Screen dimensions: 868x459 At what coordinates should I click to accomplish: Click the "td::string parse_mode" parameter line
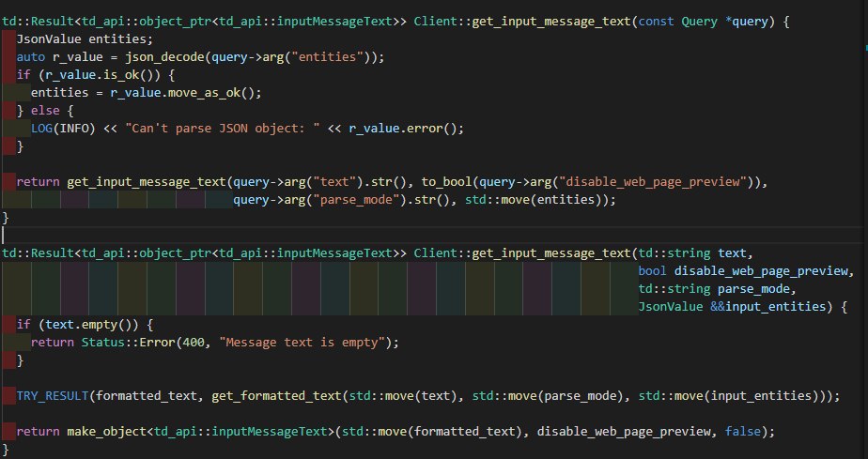[x=715, y=289]
